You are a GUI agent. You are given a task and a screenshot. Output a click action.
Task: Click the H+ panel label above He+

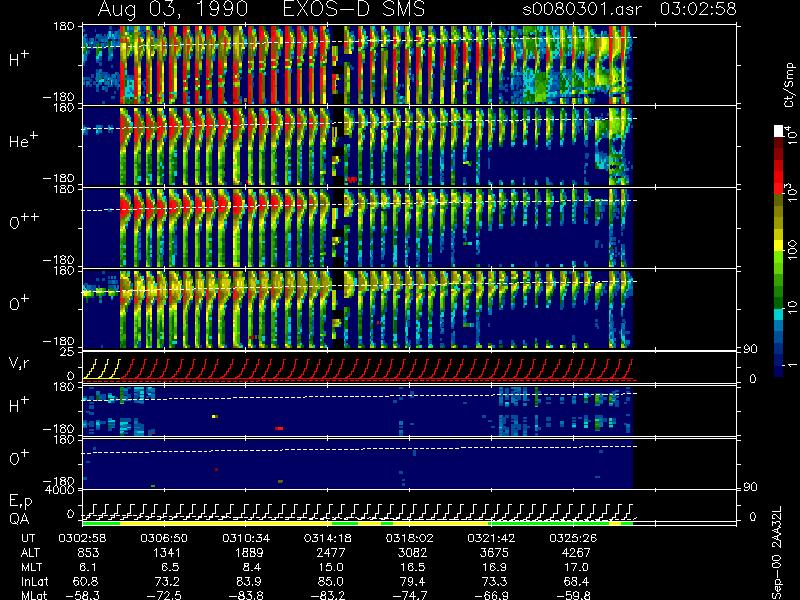19,59
